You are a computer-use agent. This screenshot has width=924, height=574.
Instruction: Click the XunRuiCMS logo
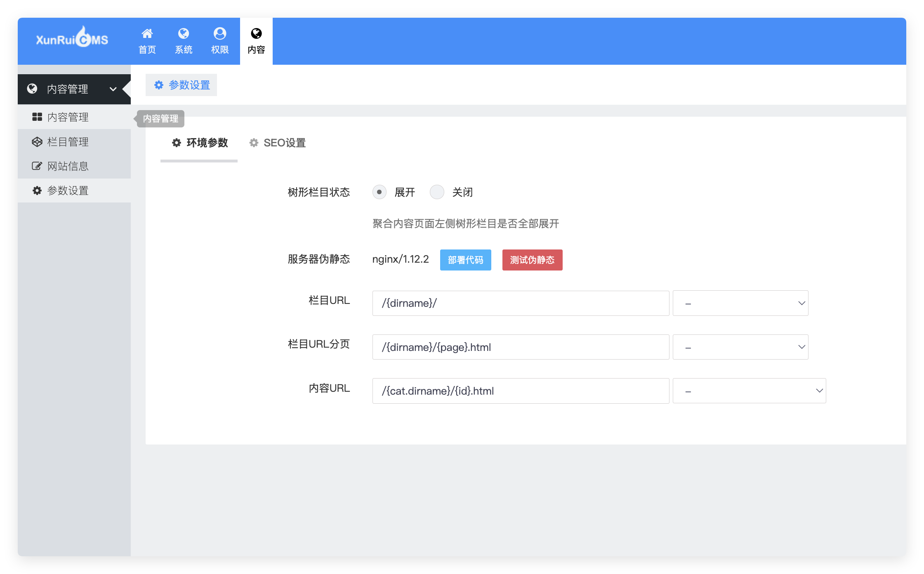(72, 38)
